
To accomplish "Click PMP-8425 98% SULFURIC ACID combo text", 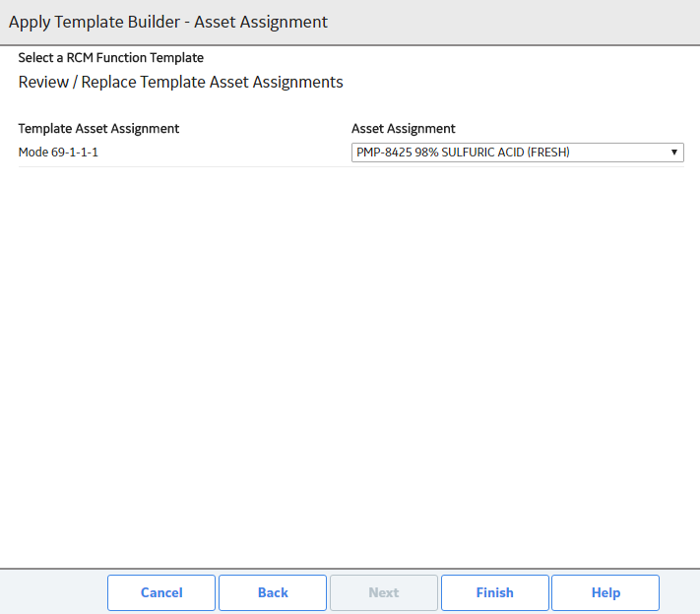I will [x=463, y=153].
